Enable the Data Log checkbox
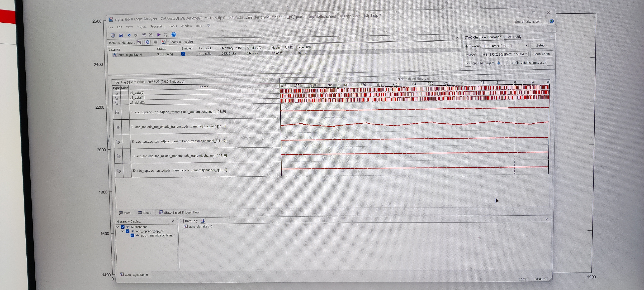644x290 pixels. coord(182,221)
